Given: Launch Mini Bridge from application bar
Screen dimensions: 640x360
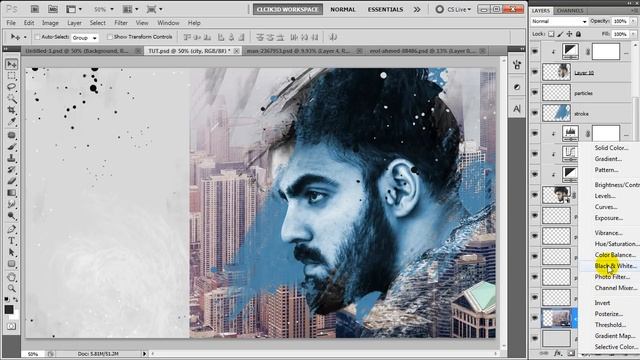Looking at the screenshot, I should (x=53, y=9).
